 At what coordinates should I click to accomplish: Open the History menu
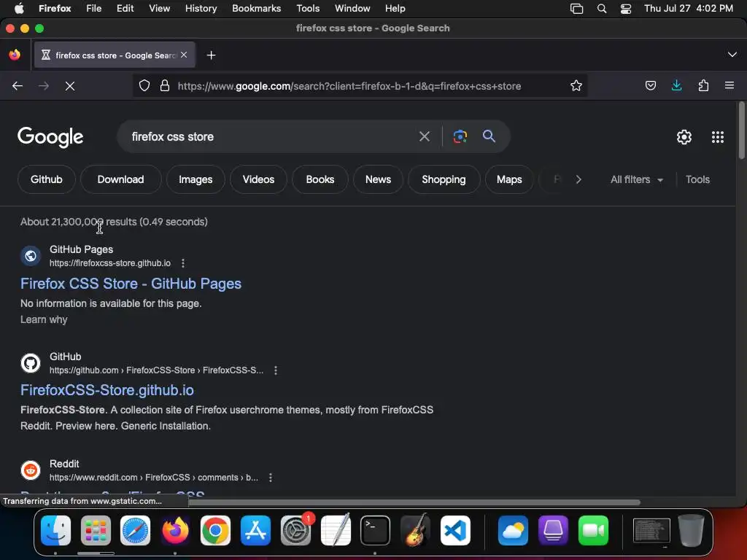(x=201, y=9)
